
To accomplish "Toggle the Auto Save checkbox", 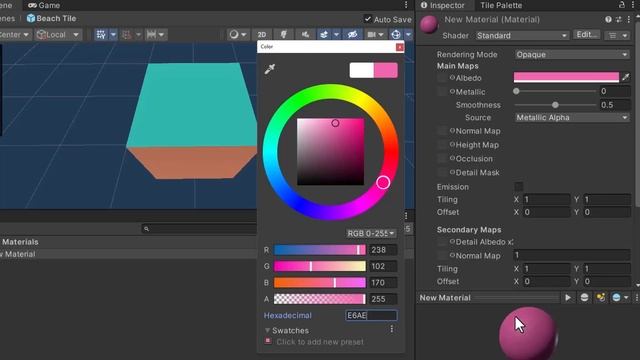I will [368, 19].
